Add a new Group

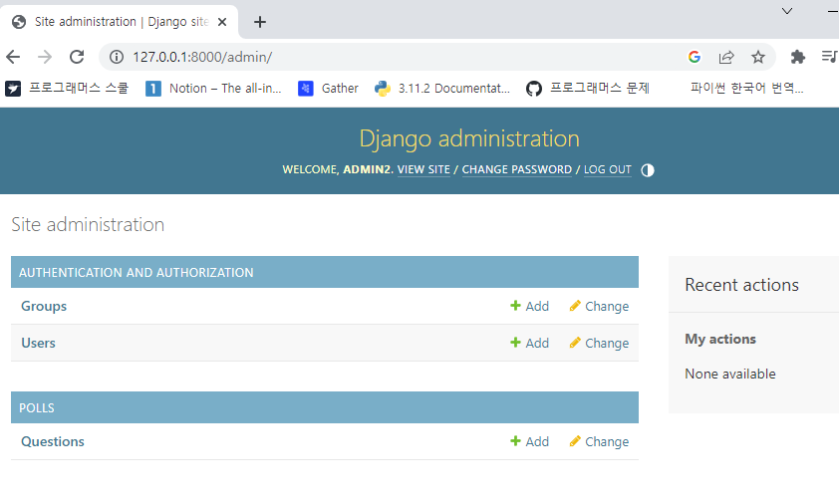(x=530, y=306)
